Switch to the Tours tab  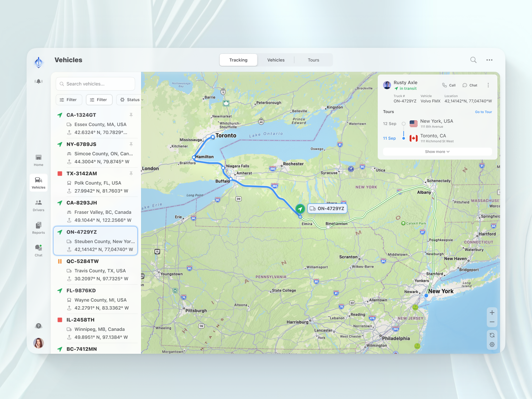coord(313,60)
